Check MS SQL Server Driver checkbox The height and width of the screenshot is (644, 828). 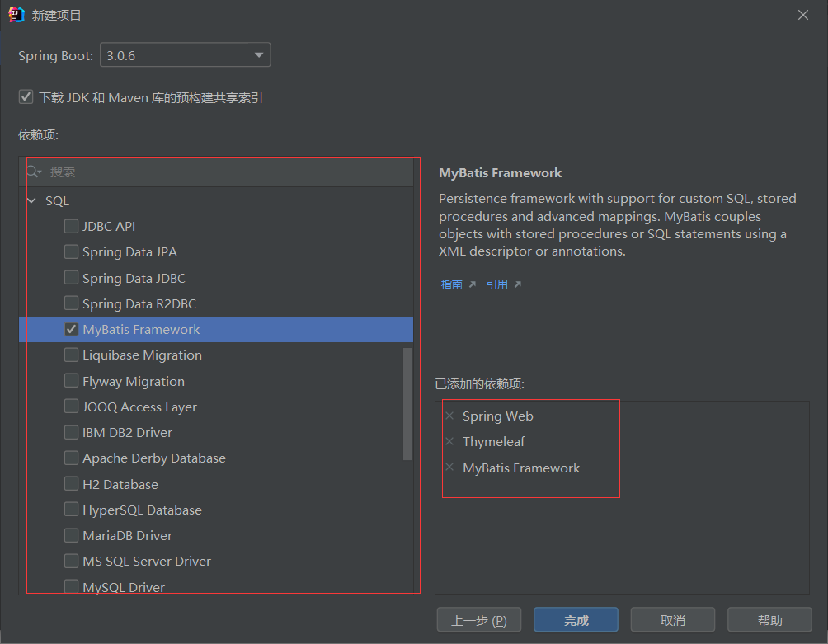coord(71,561)
